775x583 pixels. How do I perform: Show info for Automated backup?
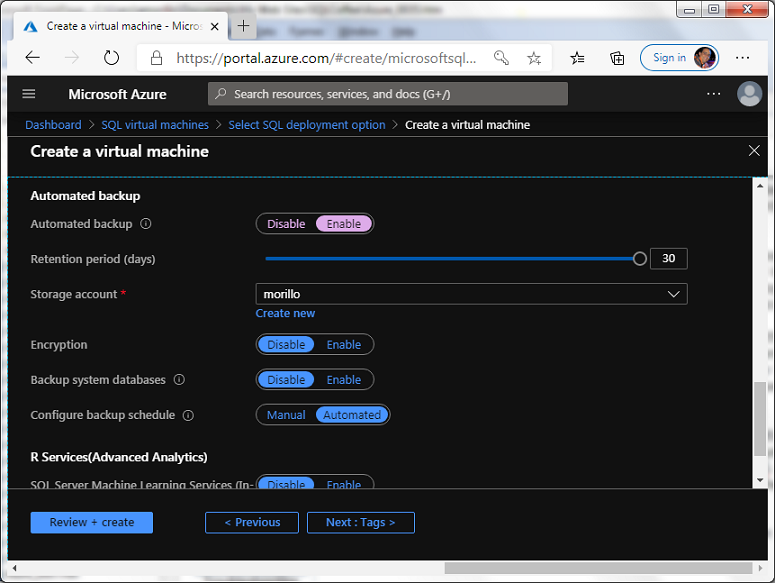pos(145,224)
